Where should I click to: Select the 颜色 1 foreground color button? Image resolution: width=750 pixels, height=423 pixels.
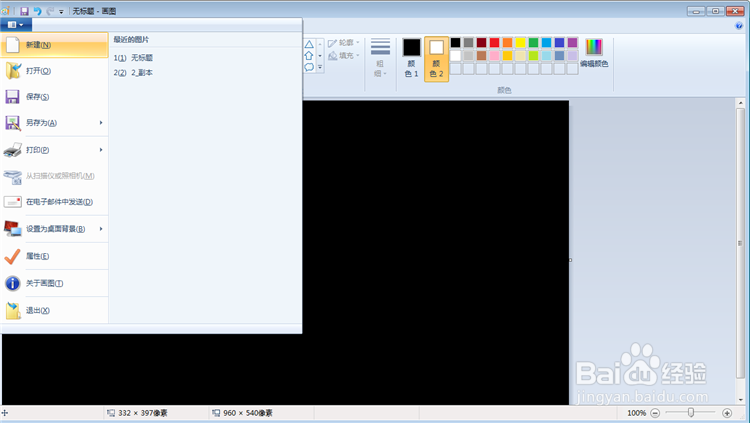click(411, 58)
